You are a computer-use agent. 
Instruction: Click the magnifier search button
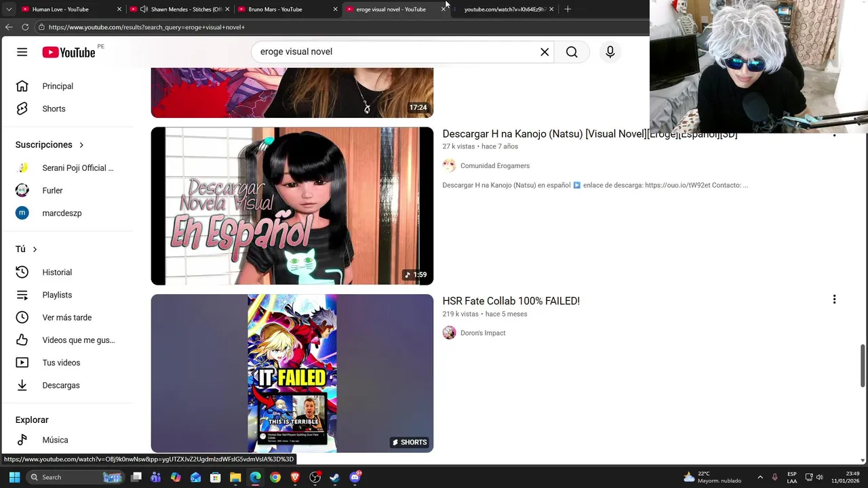pos(572,52)
